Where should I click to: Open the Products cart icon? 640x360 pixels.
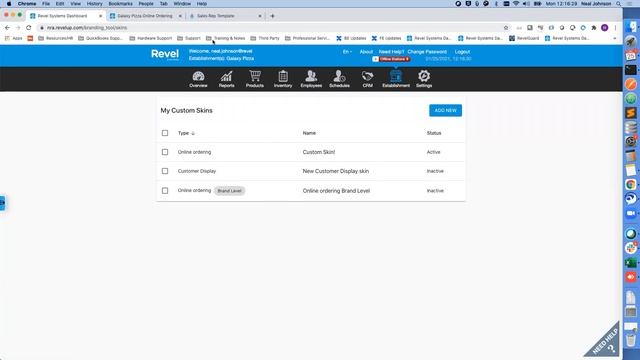(x=255, y=79)
